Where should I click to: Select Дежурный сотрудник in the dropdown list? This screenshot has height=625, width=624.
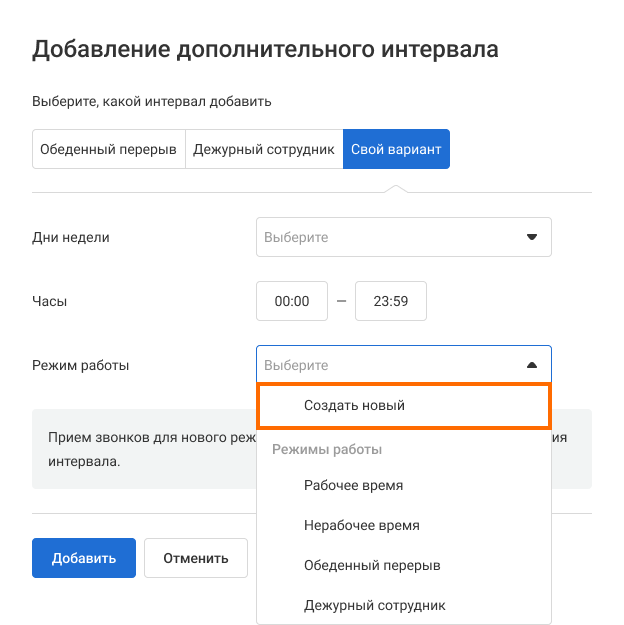point(375,605)
